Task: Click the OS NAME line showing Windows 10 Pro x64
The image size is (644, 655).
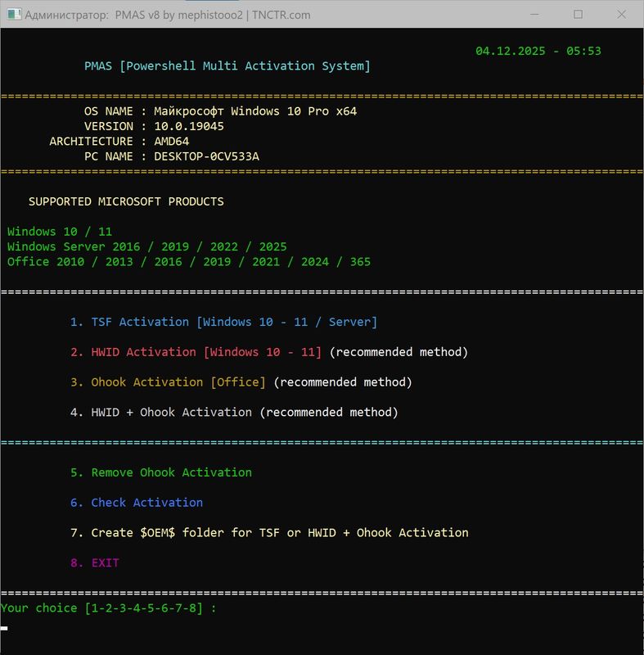Action: 220,111
